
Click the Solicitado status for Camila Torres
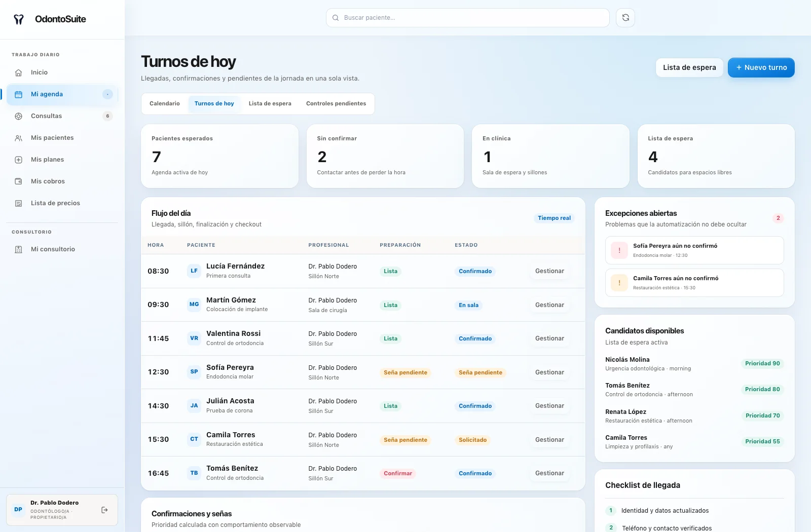[x=473, y=440]
